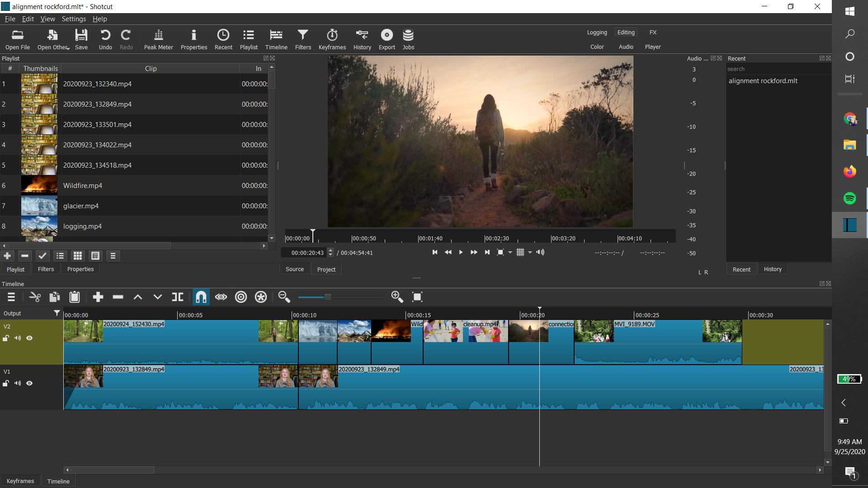Viewport: 868px width, 488px height.
Task: Select the Logging layout button
Action: tap(597, 33)
